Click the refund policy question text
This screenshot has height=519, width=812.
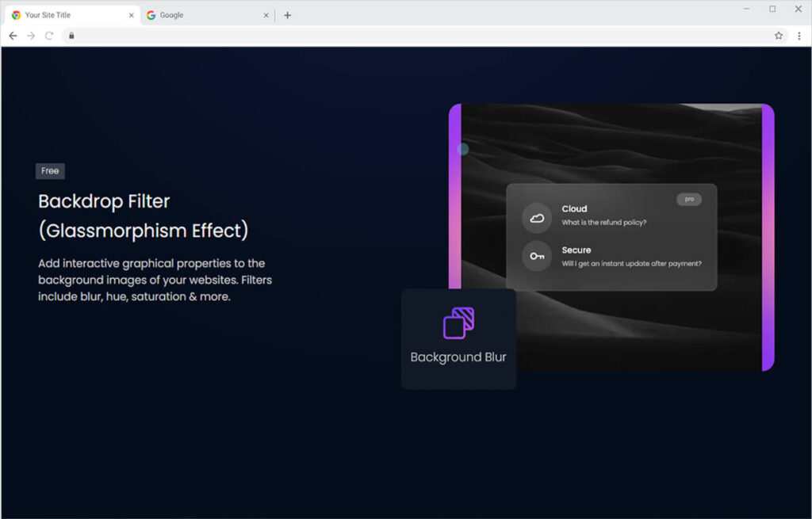click(x=603, y=223)
